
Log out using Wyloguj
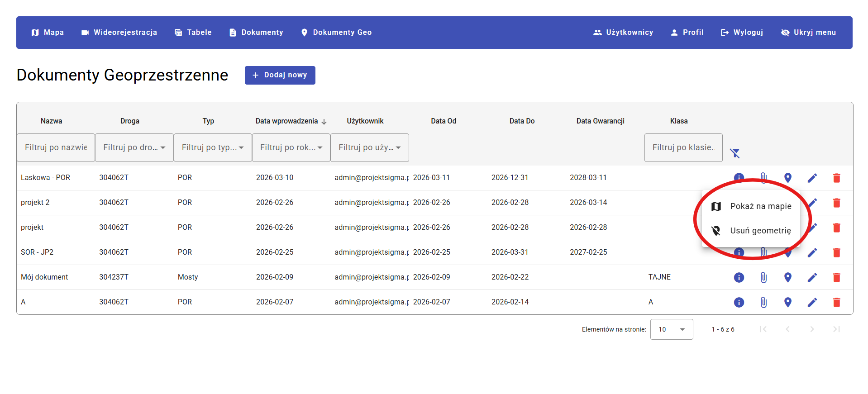[742, 33]
